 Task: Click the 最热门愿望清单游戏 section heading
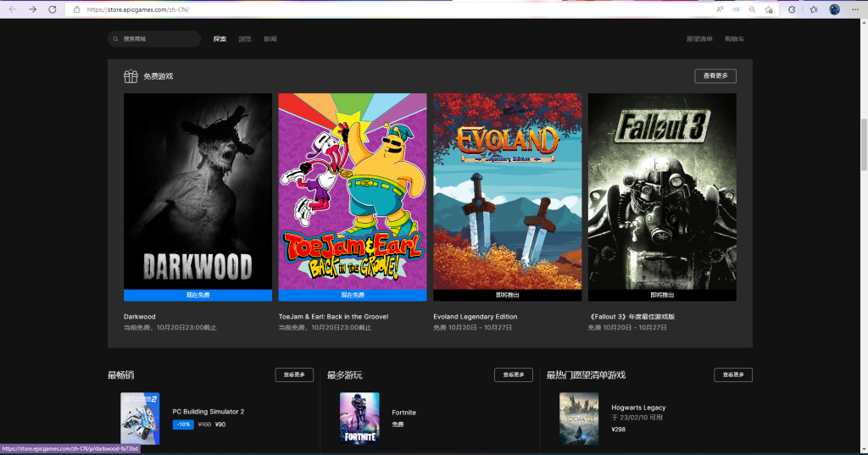point(586,375)
